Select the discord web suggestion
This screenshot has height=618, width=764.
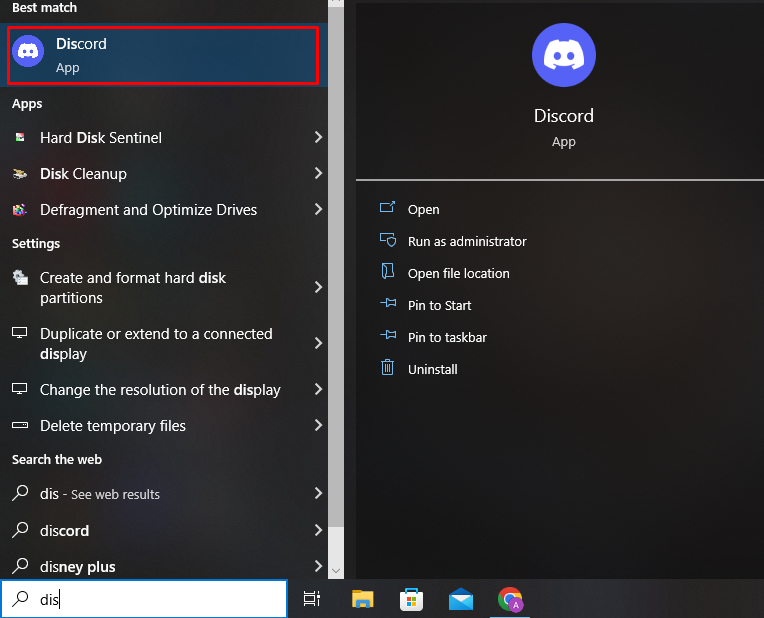pyautogui.click(x=164, y=530)
